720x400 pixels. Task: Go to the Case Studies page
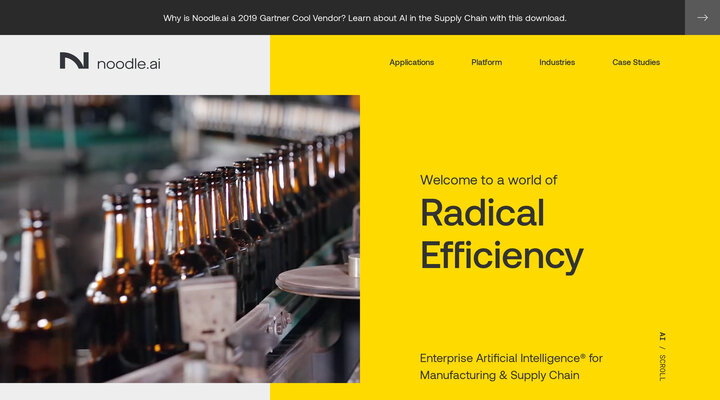[x=636, y=62]
